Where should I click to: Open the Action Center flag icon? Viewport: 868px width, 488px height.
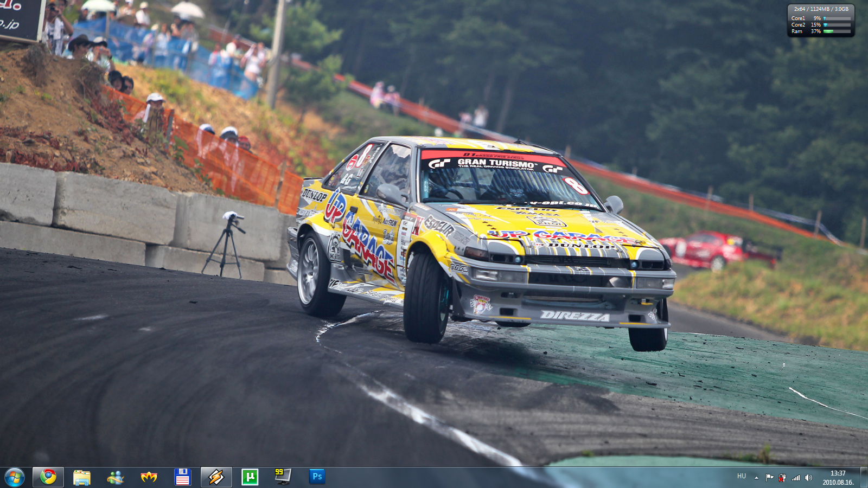(x=769, y=478)
